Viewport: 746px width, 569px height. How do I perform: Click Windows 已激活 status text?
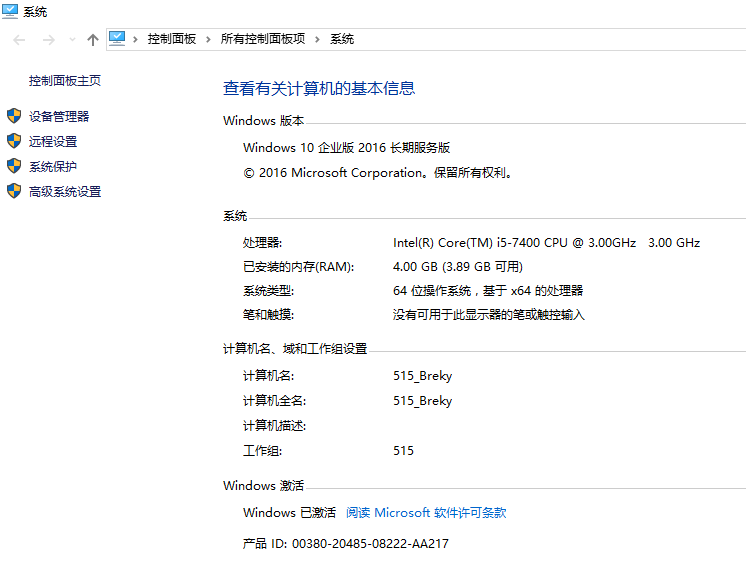[x=289, y=513]
